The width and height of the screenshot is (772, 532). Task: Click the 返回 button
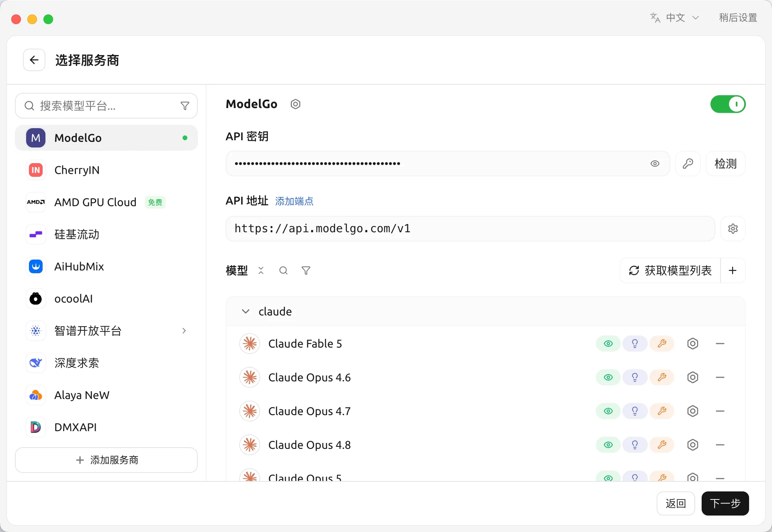pyautogui.click(x=675, y=503)
